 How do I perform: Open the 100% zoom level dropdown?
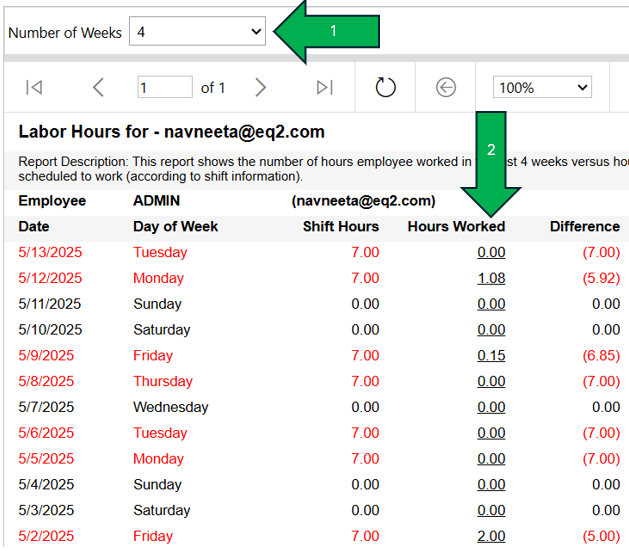(x=542, y=88)
